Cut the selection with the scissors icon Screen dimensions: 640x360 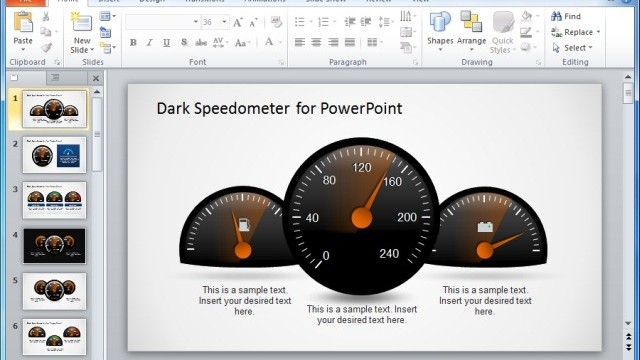[x=46, y=17]
